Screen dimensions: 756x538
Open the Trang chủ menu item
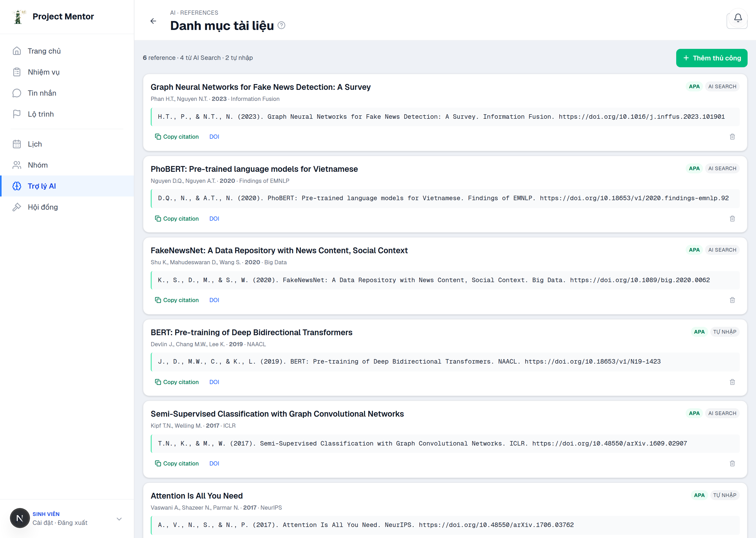(67, 51)
